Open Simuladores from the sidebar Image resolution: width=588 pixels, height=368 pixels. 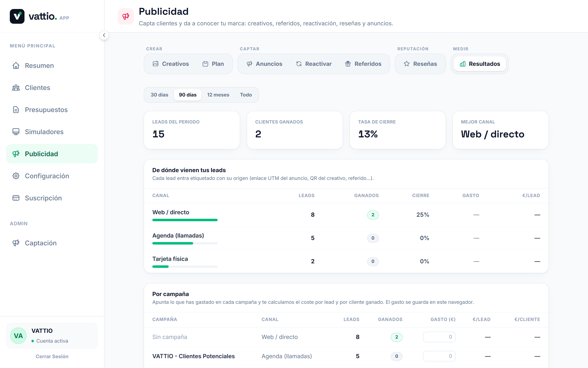[52, 132]
